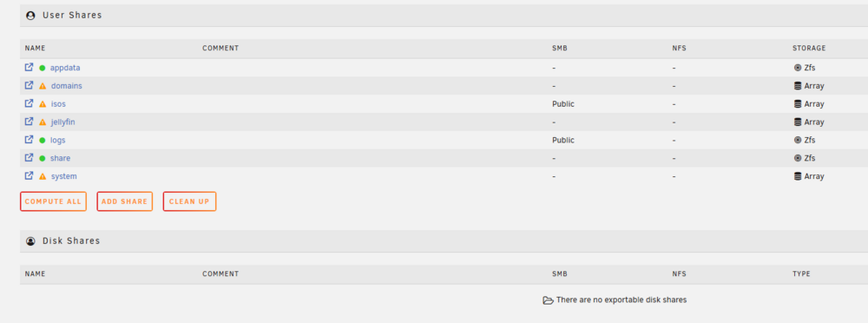Open the appdata share settings link
Screen dimensions: 868x323
(65, 68)
